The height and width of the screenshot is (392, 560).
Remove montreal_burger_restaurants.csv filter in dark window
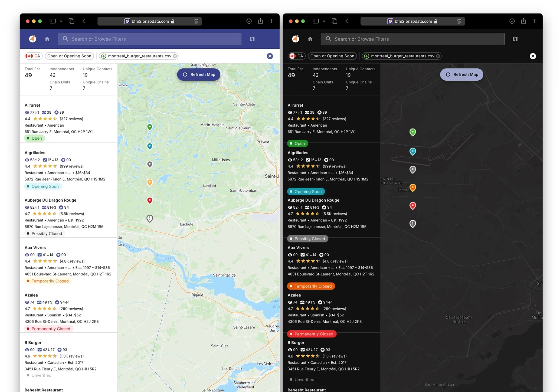click(x=438, y=56)
